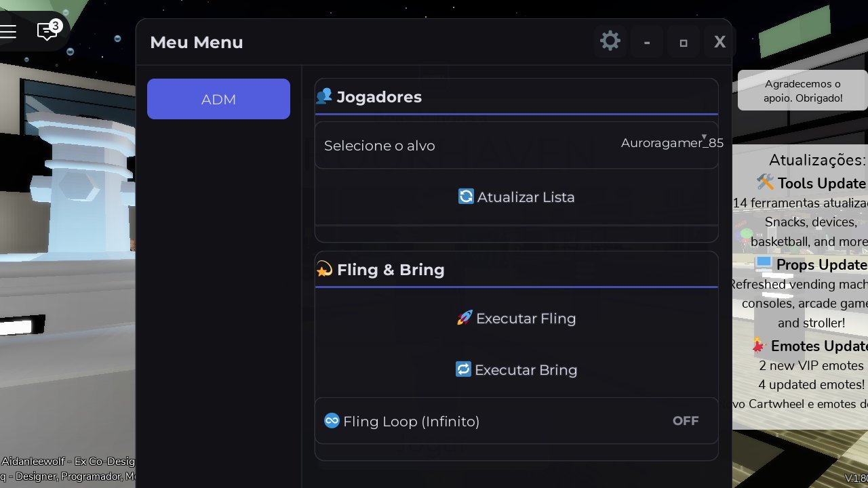
Task: Click the refresh icon beside Atualizar Lista
Action: [466, 197]
